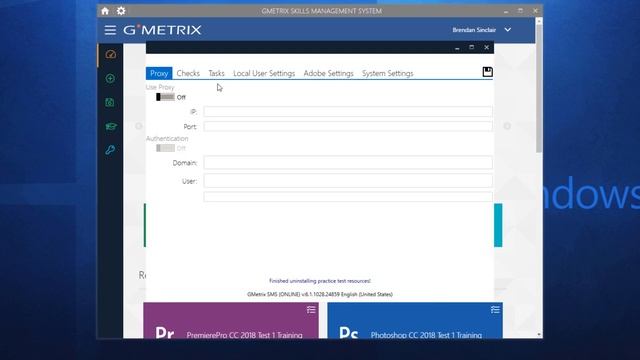640x360 pixels.
Task: Minimize the inner settings dialog
Action: pos(457,48)
